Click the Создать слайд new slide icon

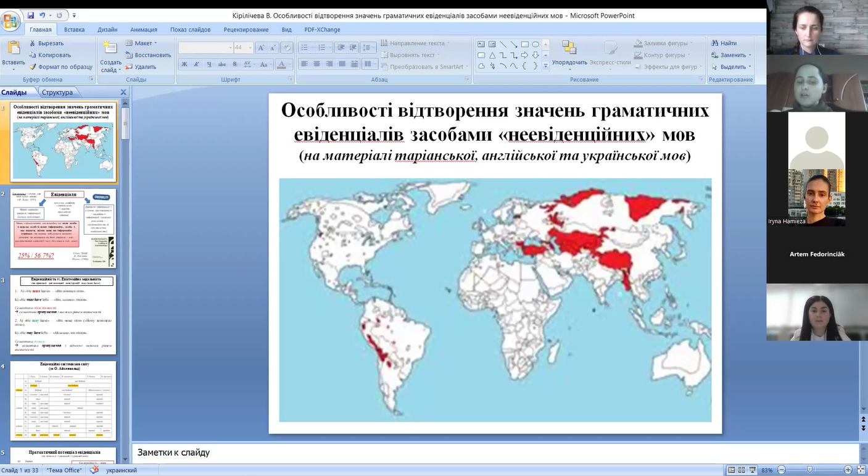click(110, 48)
